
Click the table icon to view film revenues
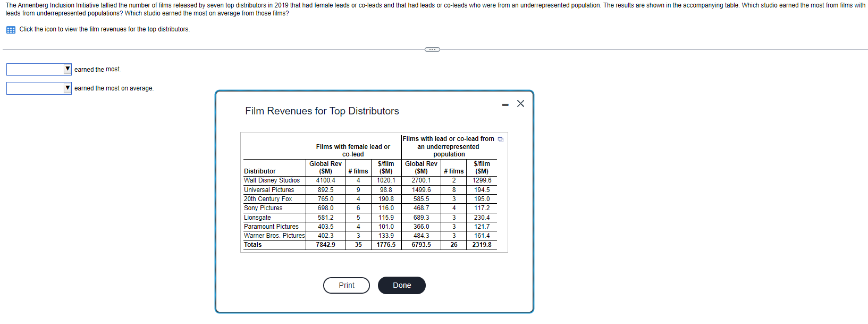(x=11, y=30)
